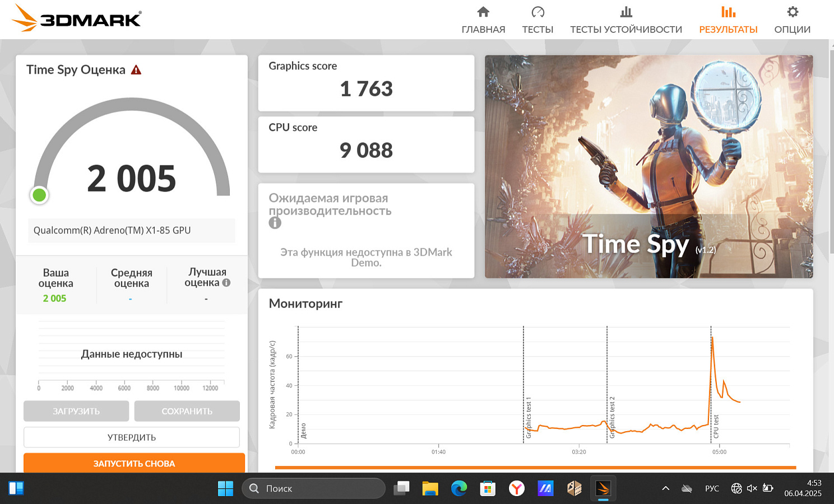This screenshot has width=834, height=504.
Task: Click the Graphics test 1 marker line
Action: coord(523,385)
